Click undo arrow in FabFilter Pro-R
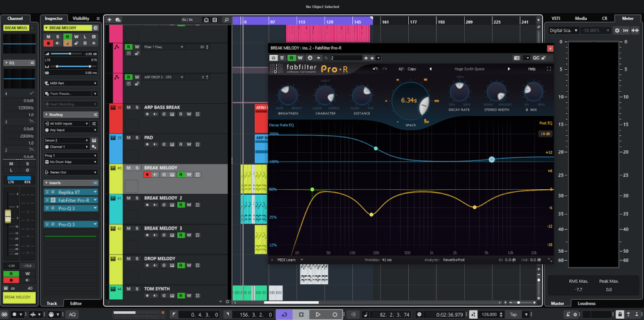Viewport: 644px width, 320px height. tap(375, 69)
